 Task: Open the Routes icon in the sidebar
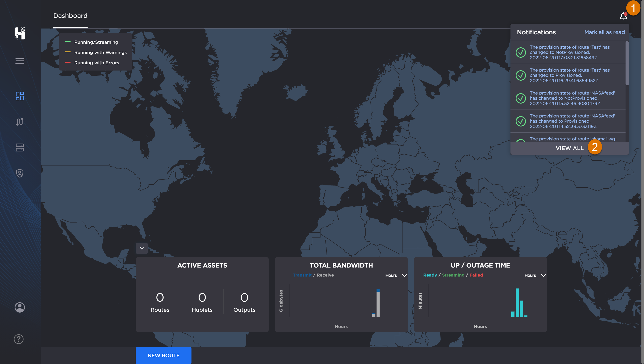[20, 122]
